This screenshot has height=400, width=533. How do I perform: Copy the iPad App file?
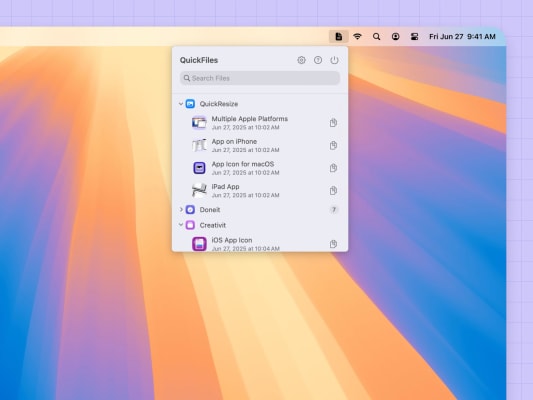[x=333, y=191]
